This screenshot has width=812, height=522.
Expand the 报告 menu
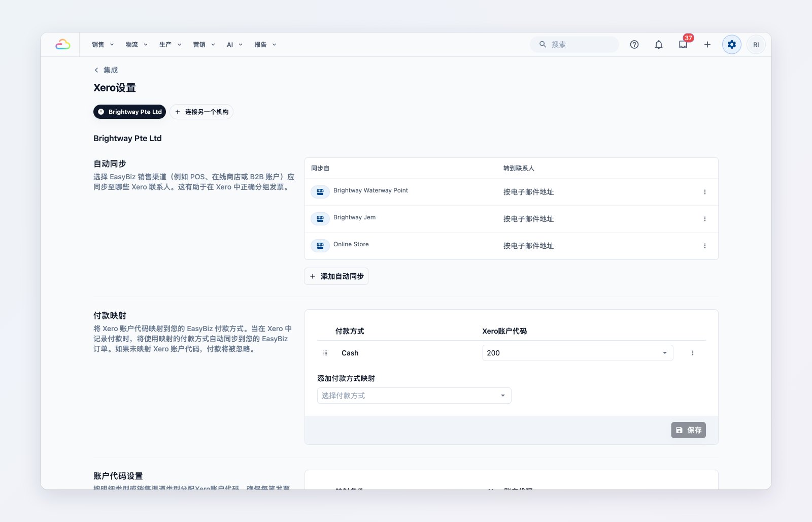[x=265, y=45]
